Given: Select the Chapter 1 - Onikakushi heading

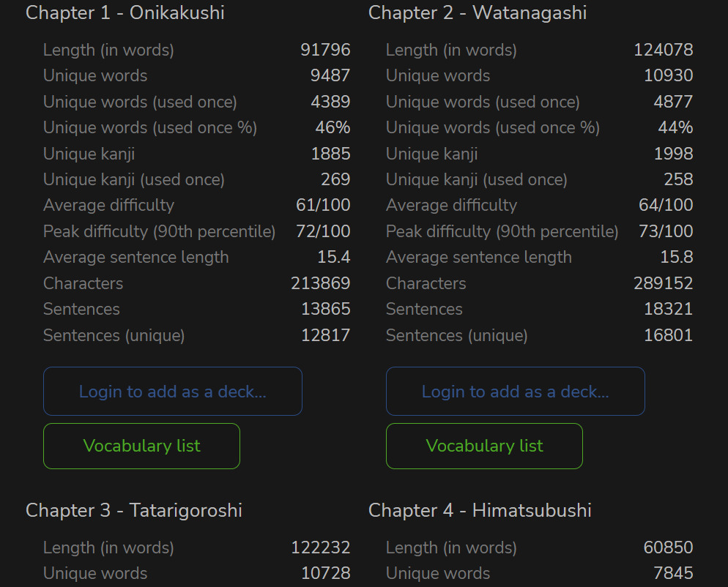Looking at the screenshot, I should pyautogui.click(x=125, y=12).
